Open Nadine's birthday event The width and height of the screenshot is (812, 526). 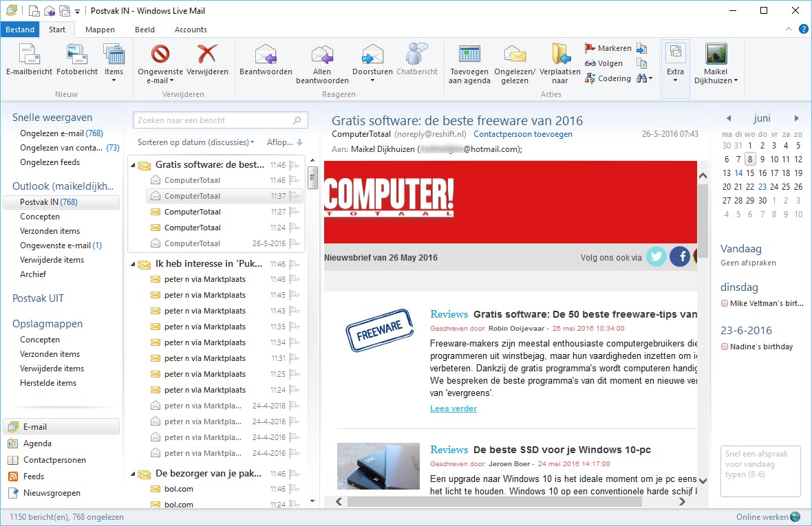[x=756, y=347]
